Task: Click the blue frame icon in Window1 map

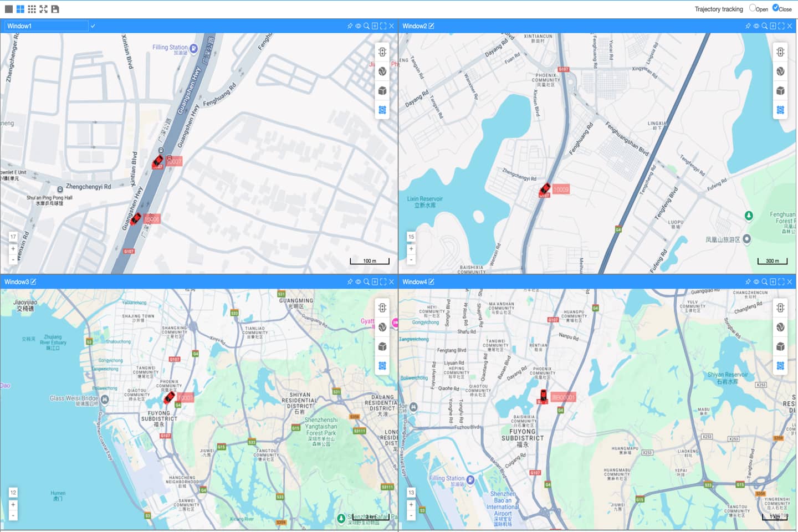Action: [x=382, y=110]
